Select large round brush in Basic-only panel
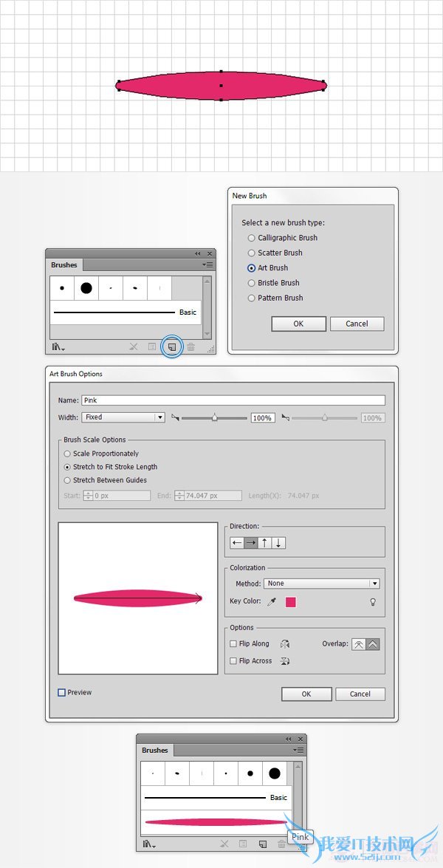Viewport: 443px width, 868px height. [x=86, y=288]
